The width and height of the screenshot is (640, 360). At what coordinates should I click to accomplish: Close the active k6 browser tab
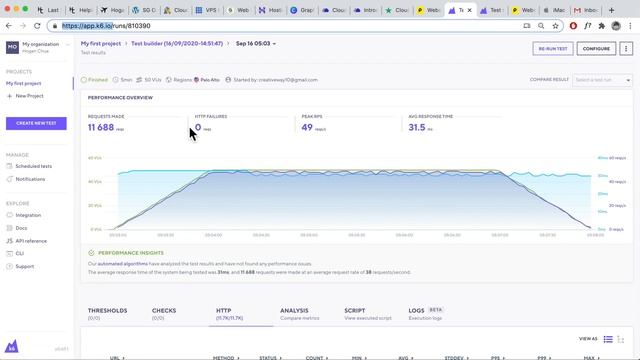[x=469, y=10]
